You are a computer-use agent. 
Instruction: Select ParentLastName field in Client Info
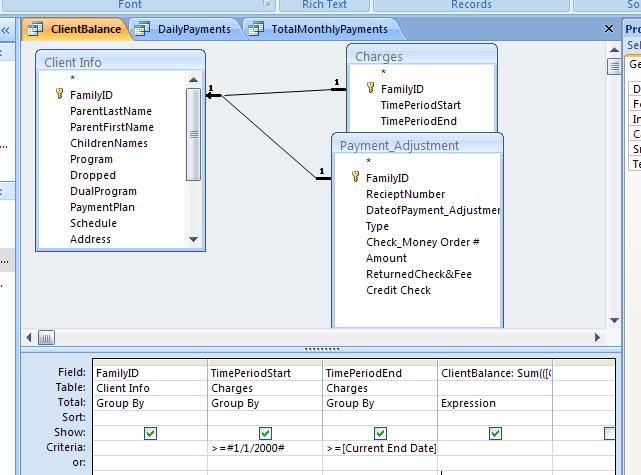(x=111, y=111)
